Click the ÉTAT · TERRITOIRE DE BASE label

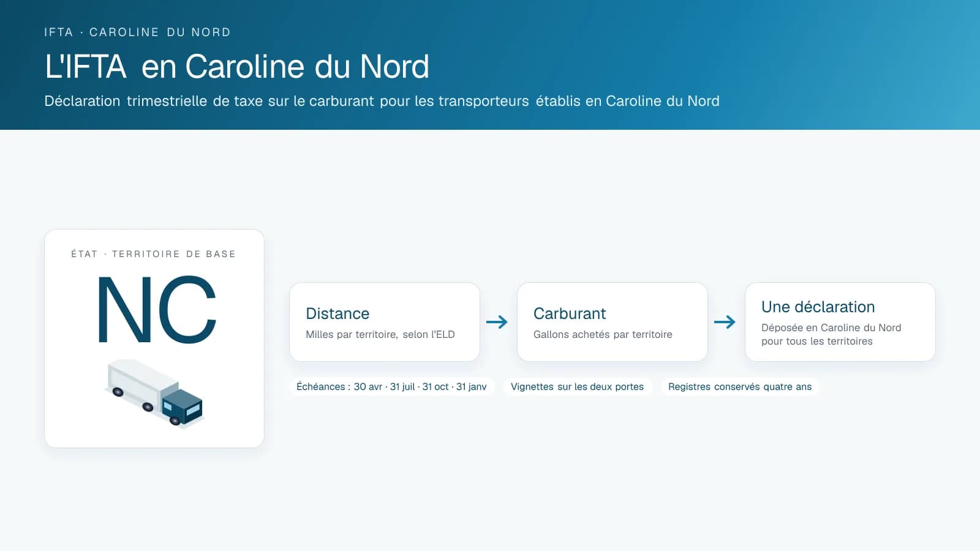[x=153, y=254]
